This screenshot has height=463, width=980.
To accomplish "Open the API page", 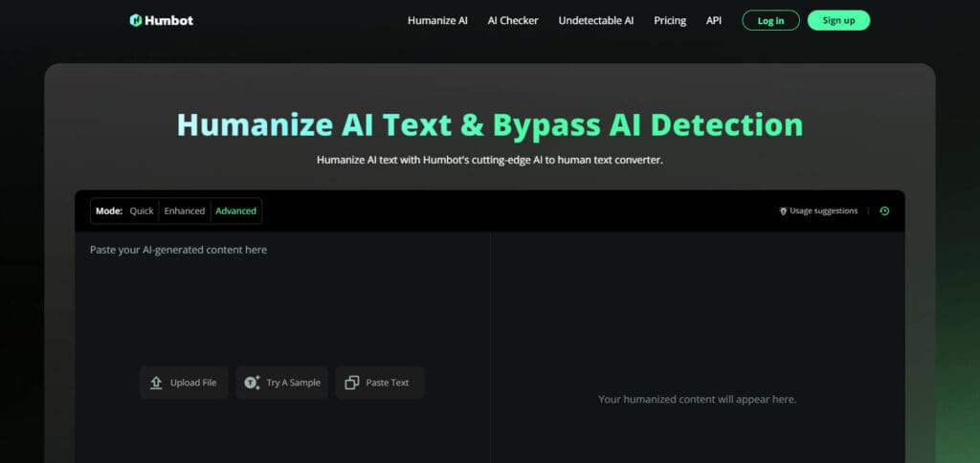I will (x=714, y=21).
